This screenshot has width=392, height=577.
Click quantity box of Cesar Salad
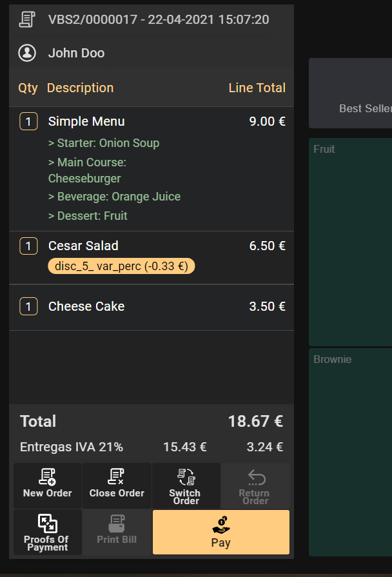point(28,246)
